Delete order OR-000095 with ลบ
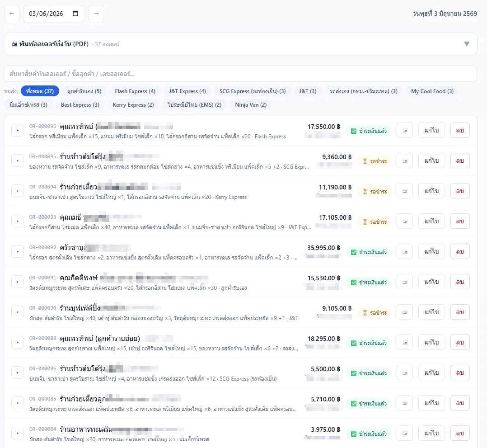Image resolution: width=487 pixels, height=448 pixels. pyautogui.click(x=460, y=161)
